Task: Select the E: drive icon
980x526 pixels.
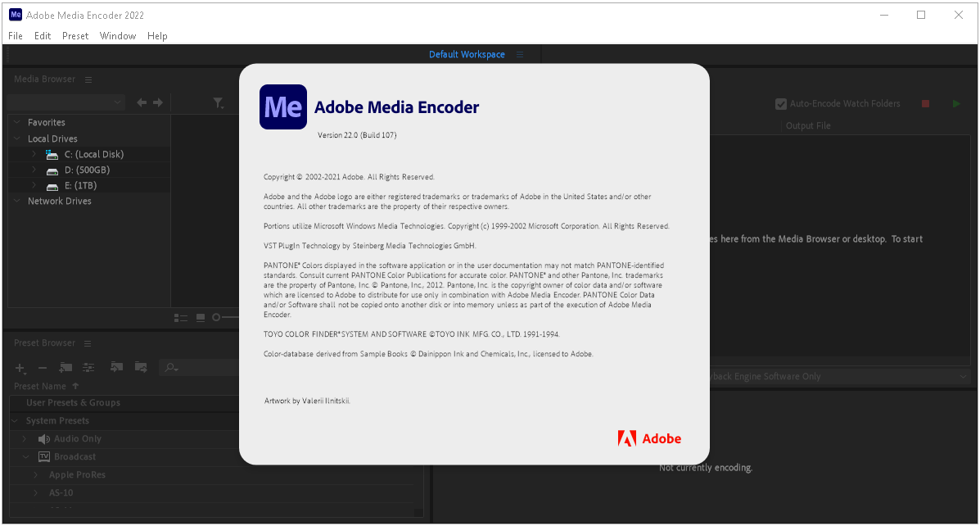Action: pyautogui.click(x=52, y=186)
